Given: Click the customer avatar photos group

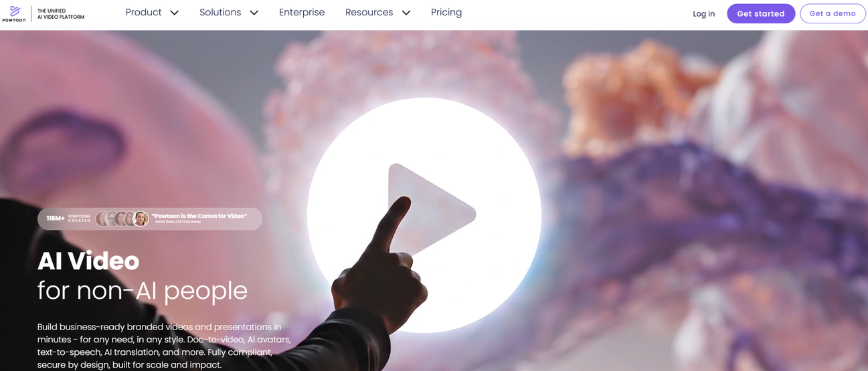Looking at the screenshot, I should tap(122, 219).
